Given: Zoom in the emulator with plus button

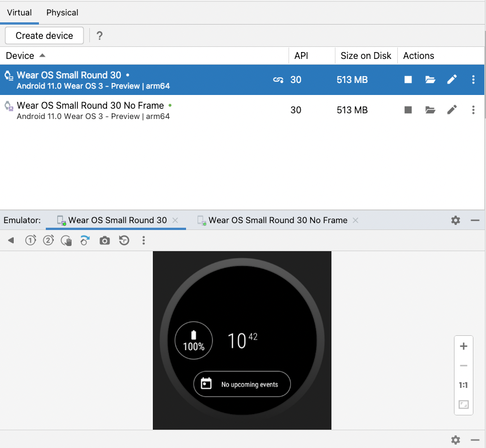Looking at the screenshot, I should click(464, 346).
